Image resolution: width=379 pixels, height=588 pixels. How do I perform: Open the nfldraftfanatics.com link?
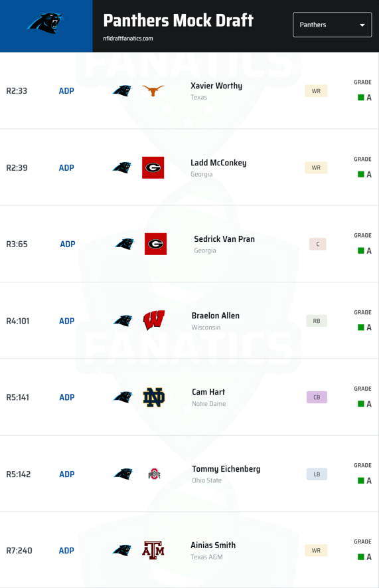click(x=128, y=39)
